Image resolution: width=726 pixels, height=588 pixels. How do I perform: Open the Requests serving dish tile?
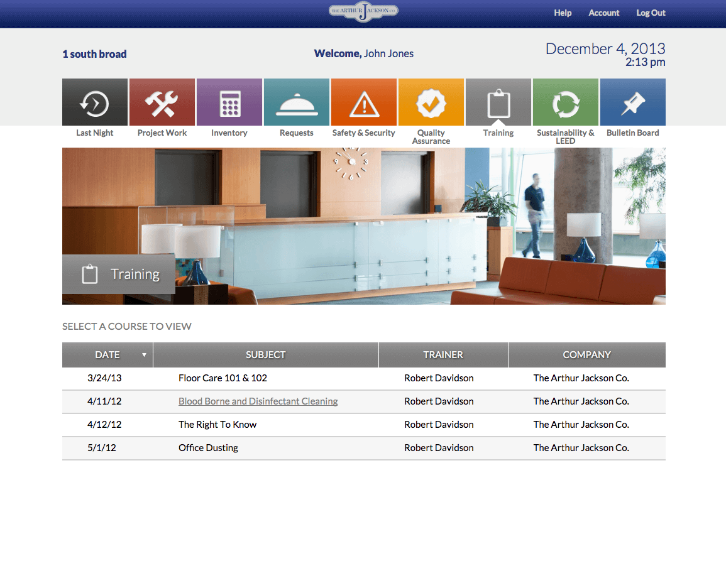(297, 102)
